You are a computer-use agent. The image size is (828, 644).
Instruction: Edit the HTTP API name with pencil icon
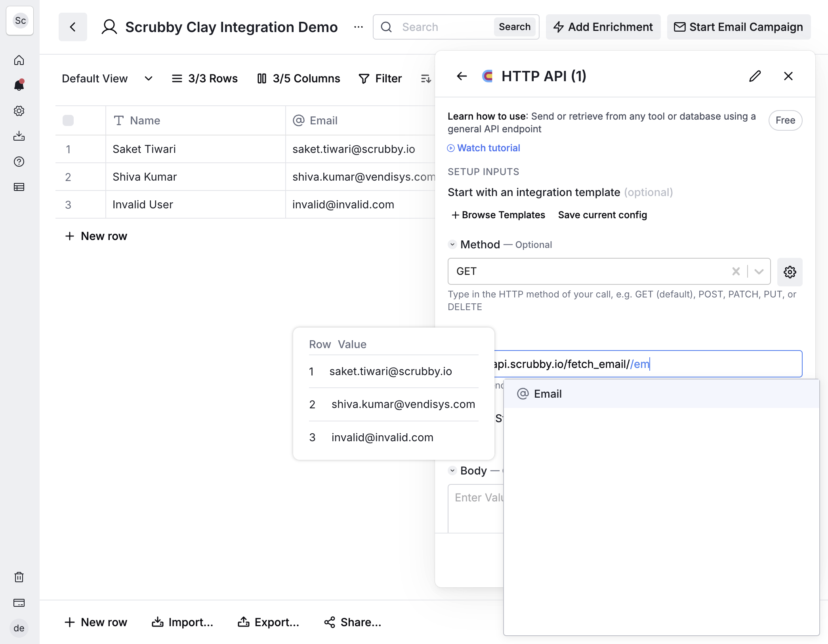[755, 76]
